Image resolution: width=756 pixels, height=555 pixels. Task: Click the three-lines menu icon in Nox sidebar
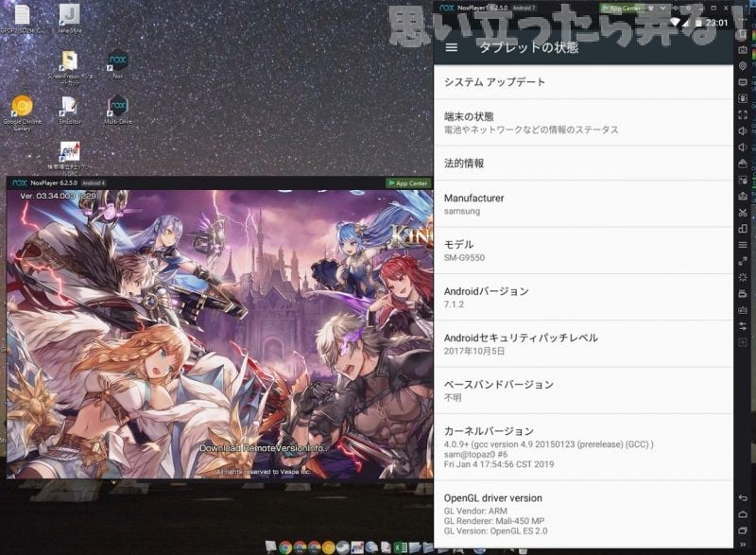pos(743,246)
